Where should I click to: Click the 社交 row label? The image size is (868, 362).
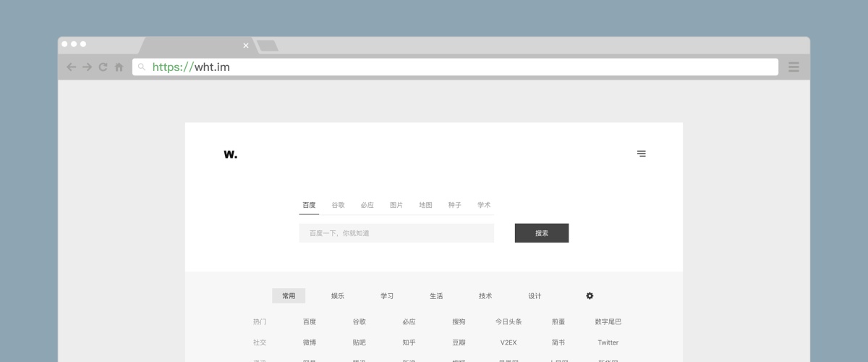pyautogui.click(x=260, y=342)
